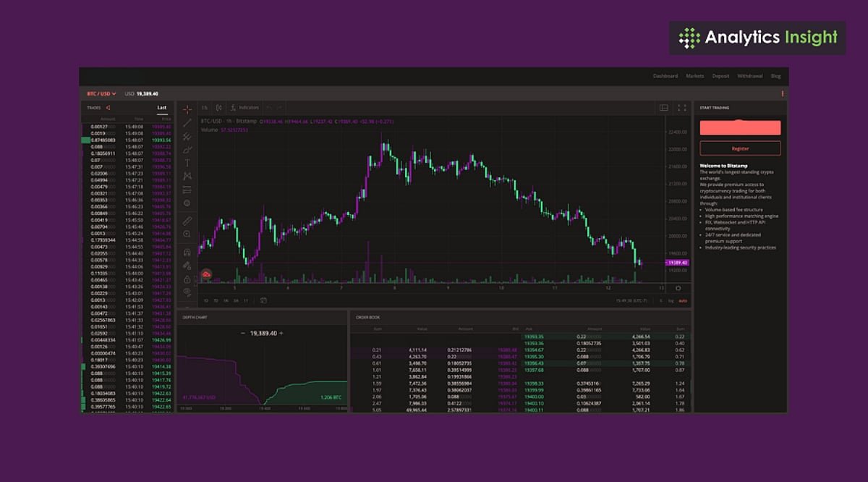This screenshot has height=482, width=868.
Task: Select the crosshair cursor tool
Action: [x=187, y=109]
